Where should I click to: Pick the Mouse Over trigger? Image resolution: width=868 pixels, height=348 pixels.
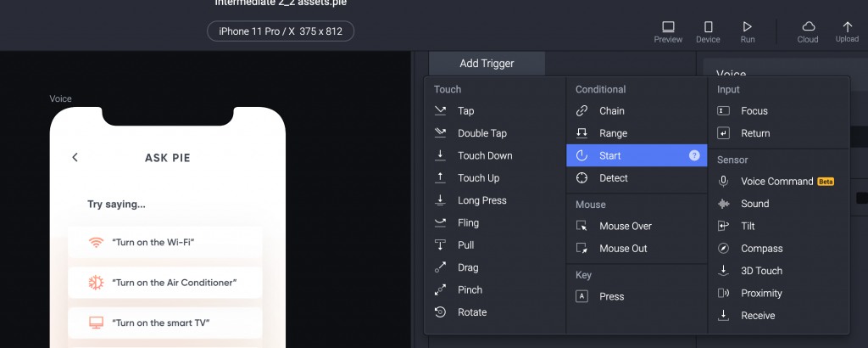pyautogui.click(x=625, y=226)
